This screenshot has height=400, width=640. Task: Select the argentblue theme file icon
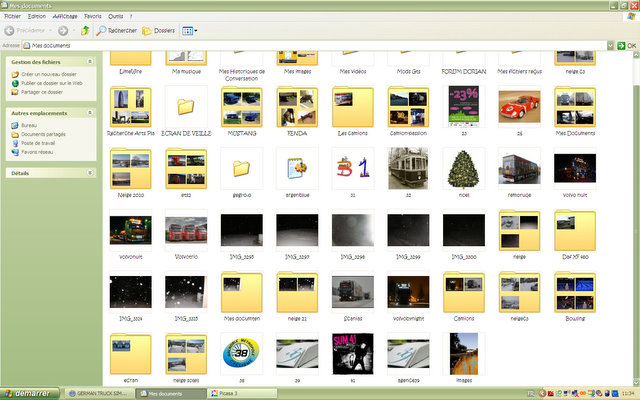tap(297, 168)
